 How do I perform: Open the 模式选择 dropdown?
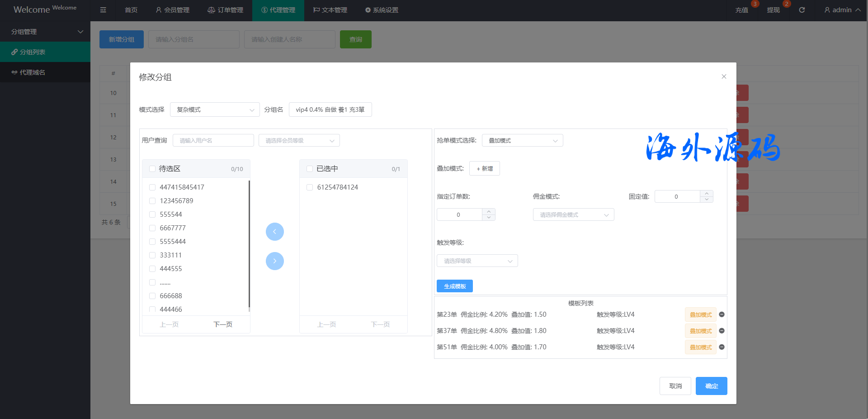[215, 110]
